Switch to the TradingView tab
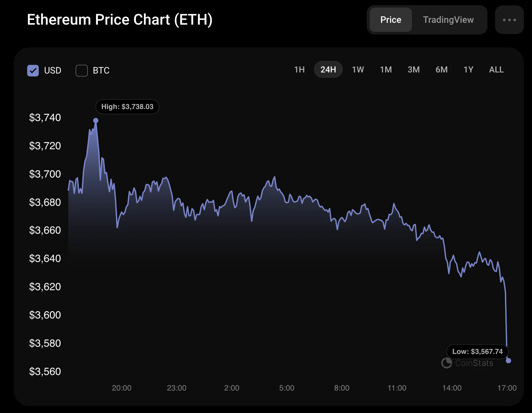The image size is (532, 413). pyautogui.click(x=448, y=20)
